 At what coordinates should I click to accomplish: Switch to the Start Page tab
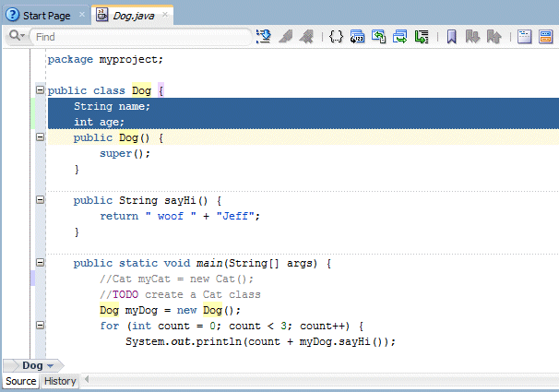[46, 16]
